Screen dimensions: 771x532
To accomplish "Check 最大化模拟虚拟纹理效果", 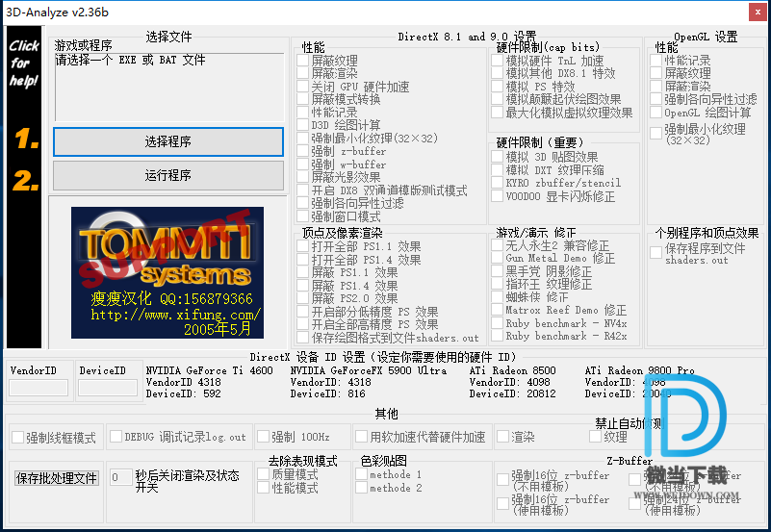I will (x=497, y=113).
